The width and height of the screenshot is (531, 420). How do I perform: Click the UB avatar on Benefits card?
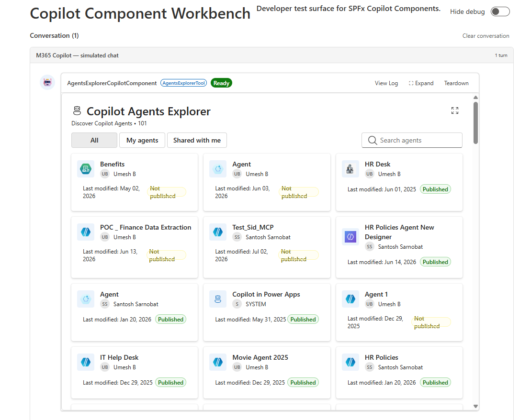click(105, 174)
